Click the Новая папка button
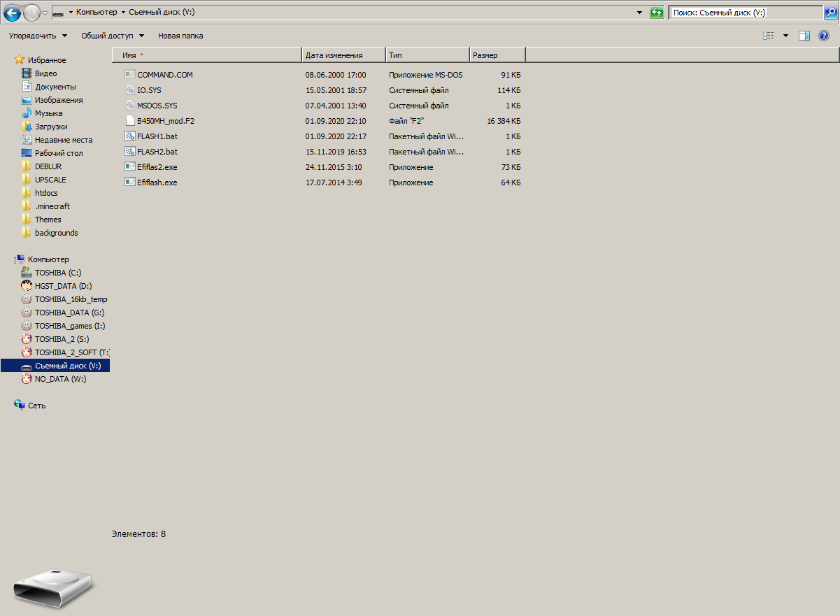840x616 pixels. [x=180, y=36]
